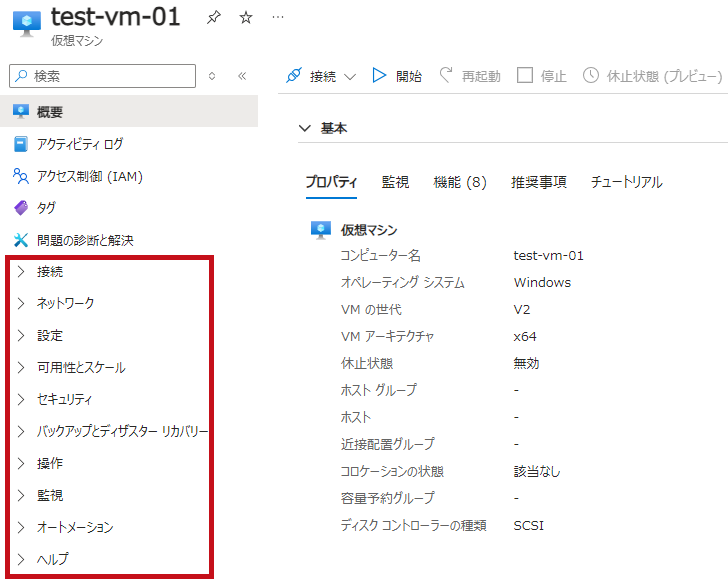
Task: Switch to 推奨事項 tab
Action: pos(539,182)
